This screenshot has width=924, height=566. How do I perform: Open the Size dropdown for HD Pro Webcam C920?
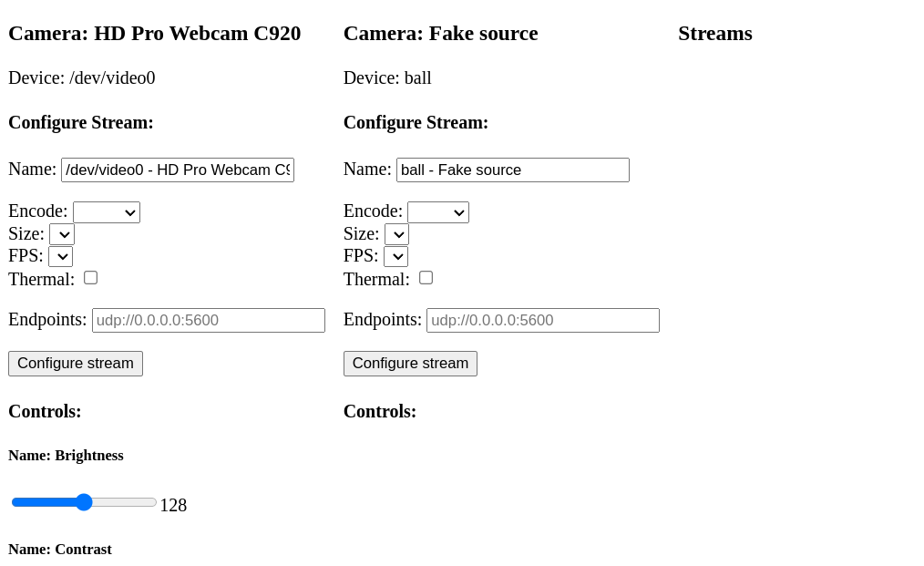[61, 234]
